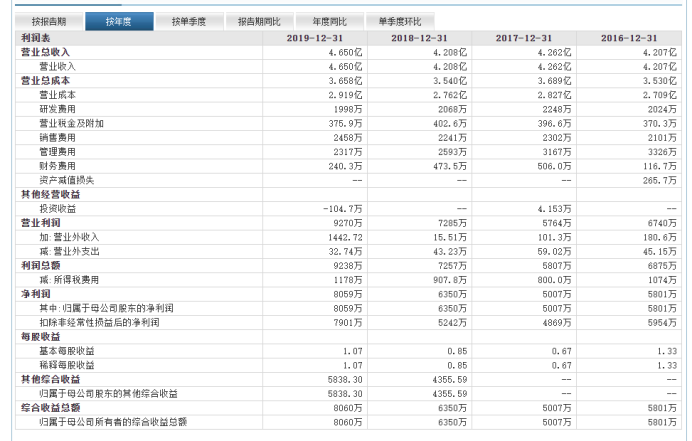Click the 6740万 operating profit value

pyautogui.click(x=662, y=223)
